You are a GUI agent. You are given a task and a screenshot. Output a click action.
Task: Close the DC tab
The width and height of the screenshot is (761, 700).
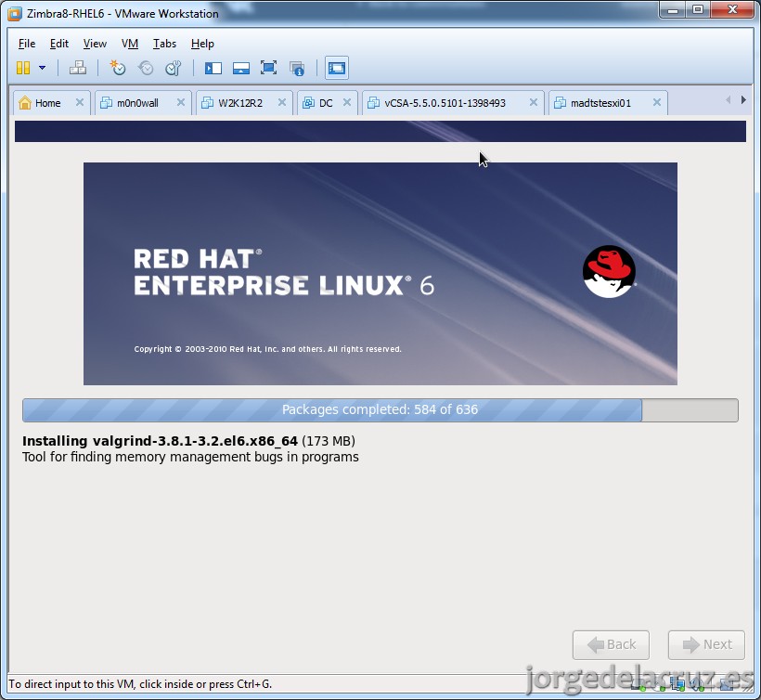346,102
